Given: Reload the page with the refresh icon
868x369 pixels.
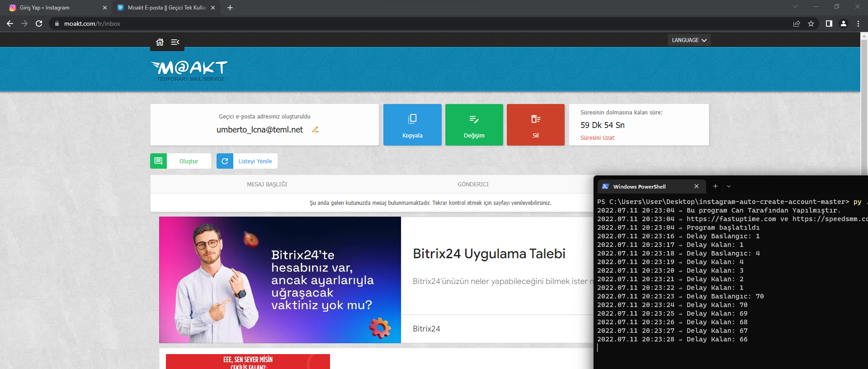Looking at the screenshot, I should coord(39,24).
